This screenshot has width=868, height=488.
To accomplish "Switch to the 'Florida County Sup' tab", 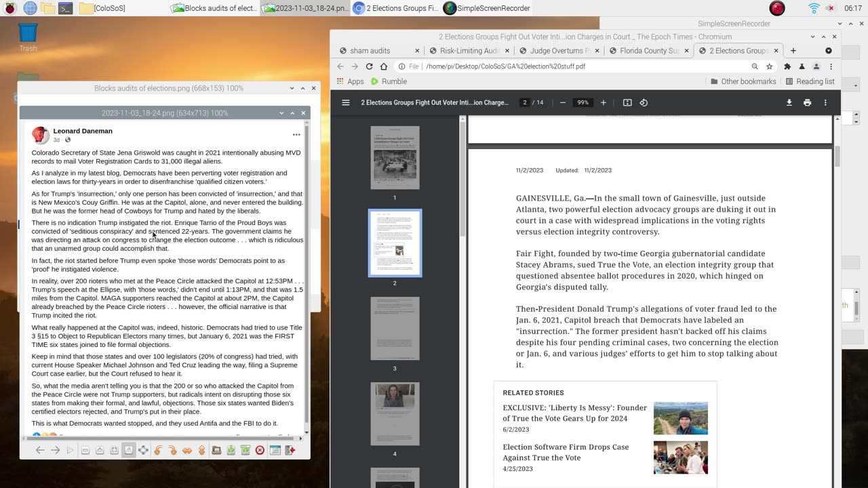I will click(649, 51).
